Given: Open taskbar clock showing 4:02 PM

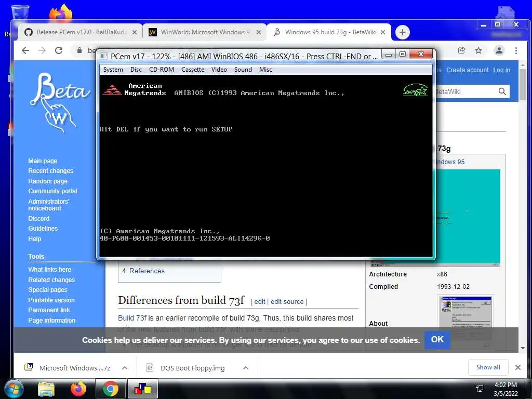Looking at the screenshot, I should point(506,389).
